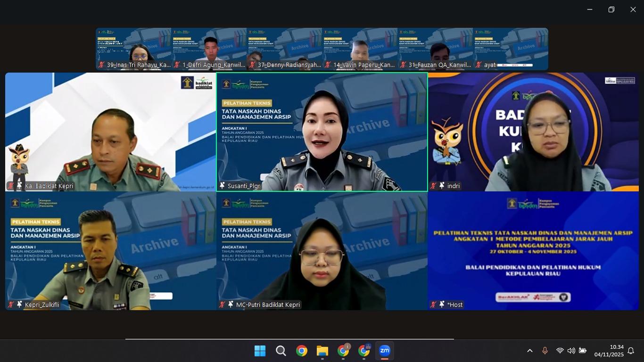644x362 pixels.
Task: Open File Explorer from the taskbar
Action: (322, 351)
